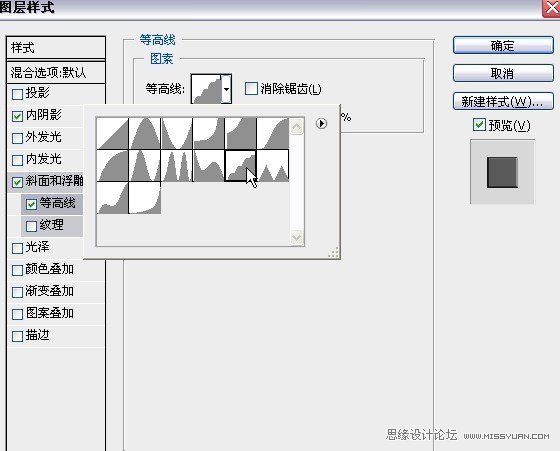The width and height of the screenshot is (560, 451).
Task: Enable the 光泽 satin checkbox
Action: 17,248
